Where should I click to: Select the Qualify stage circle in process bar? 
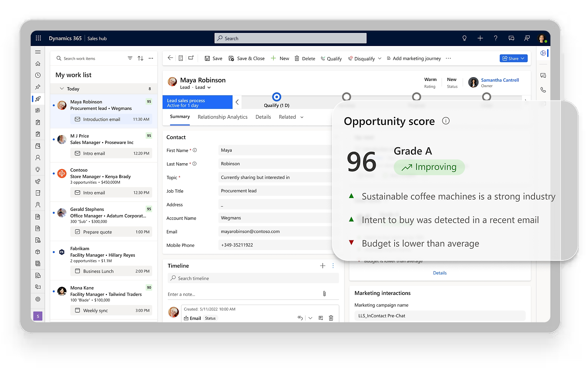coord(277,97)
